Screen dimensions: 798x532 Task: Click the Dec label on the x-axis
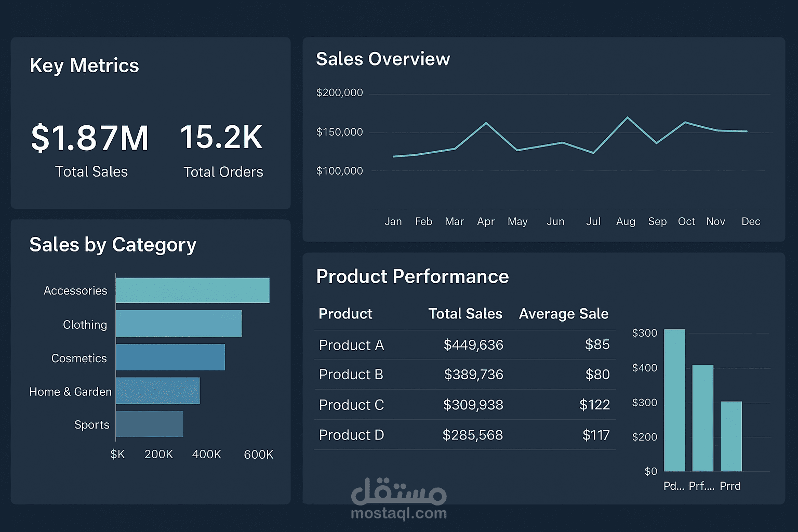(x=750, y=221)
